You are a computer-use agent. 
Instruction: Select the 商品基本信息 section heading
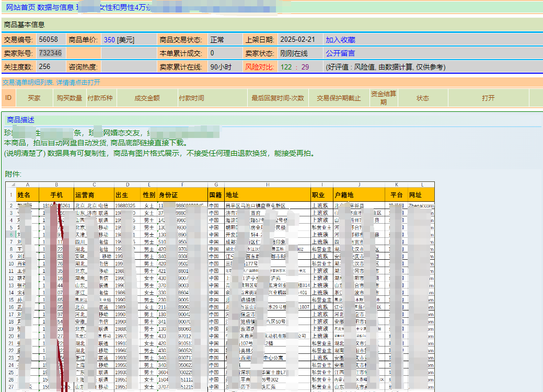24,25
